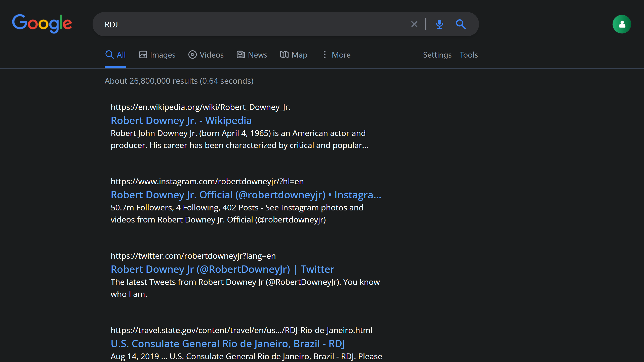Open the Tools options
The width and height of the screenshot is (644, 362).
click(468, 55)
